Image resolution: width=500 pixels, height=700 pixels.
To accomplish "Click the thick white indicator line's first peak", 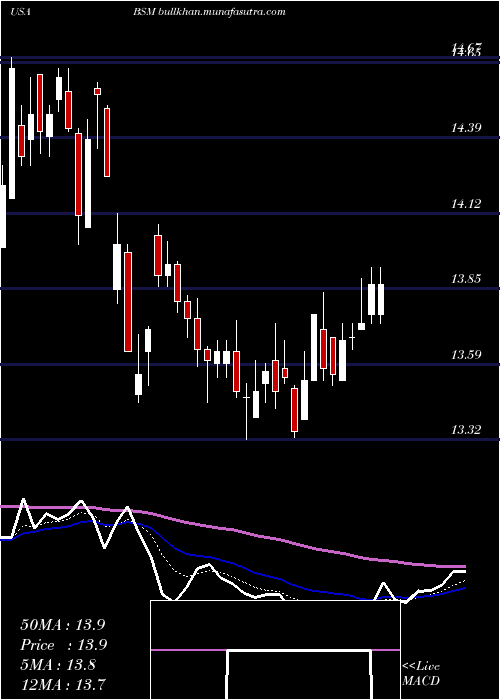I will point(23,499).
